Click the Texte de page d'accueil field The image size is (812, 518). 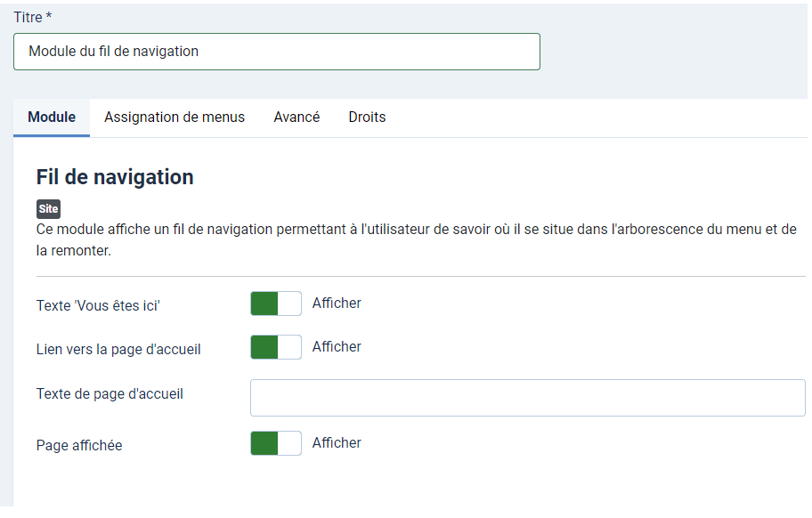tap(528, 398)
